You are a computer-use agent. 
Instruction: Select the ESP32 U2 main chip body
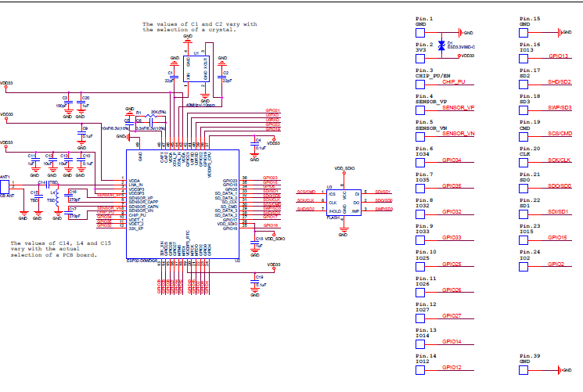182,204
